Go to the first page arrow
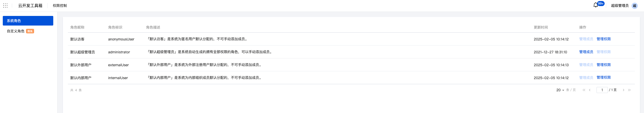This screenshot has width=644, height=113. pos(584,90)
